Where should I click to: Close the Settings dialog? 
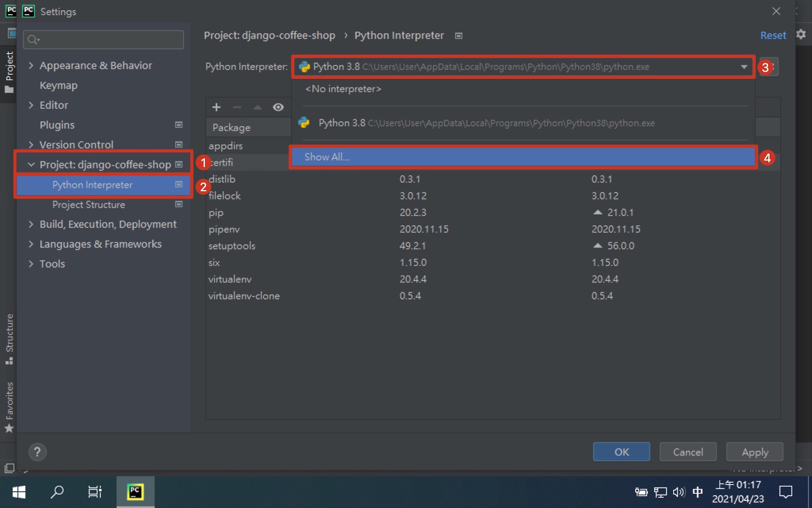(x=776, y=11)
